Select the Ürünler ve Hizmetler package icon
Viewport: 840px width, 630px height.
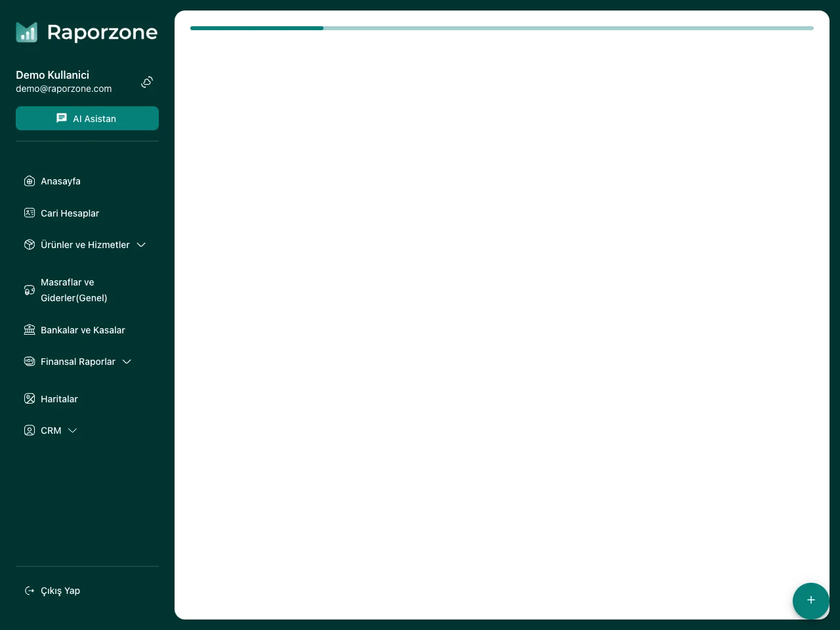tap(30, 244)
